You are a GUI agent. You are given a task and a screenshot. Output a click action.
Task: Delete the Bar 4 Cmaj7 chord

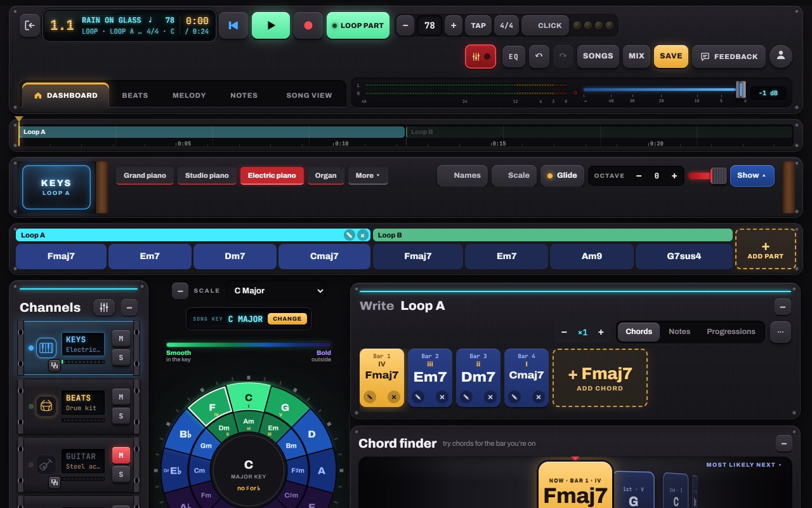pyautogui.click(x=539, y=397)
